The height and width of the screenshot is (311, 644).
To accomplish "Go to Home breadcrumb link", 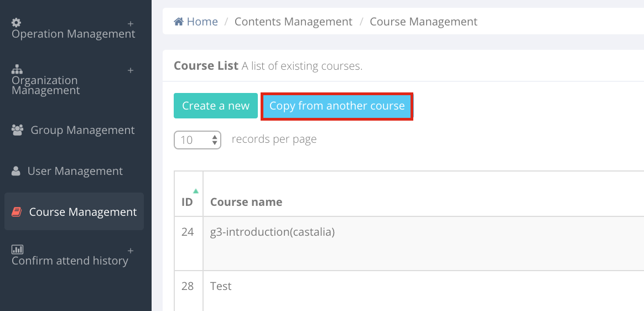I will [x=196, y=22].
